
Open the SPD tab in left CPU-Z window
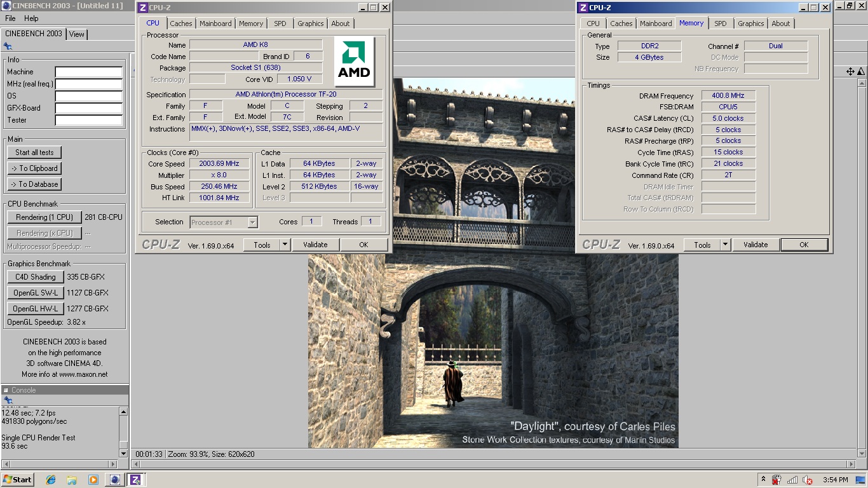(280, 24)
